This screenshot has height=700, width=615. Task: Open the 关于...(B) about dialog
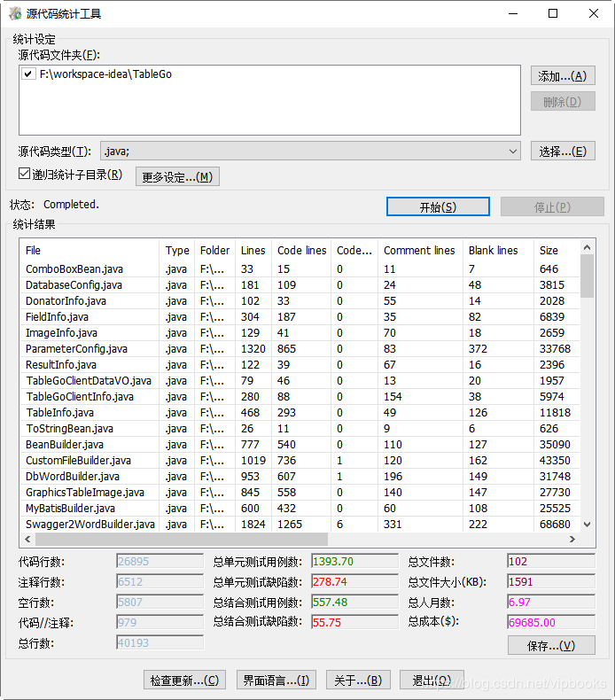point(358,680)
